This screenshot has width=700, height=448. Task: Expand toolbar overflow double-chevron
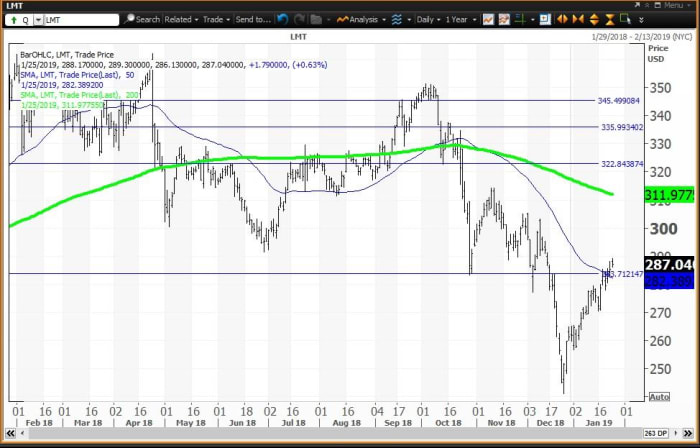641,20
